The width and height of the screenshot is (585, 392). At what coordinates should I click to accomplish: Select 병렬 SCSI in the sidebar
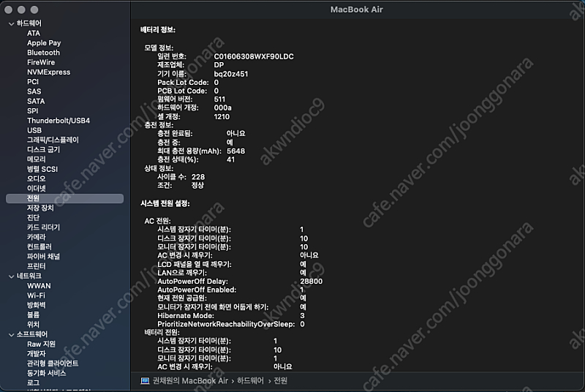point(42,169)
